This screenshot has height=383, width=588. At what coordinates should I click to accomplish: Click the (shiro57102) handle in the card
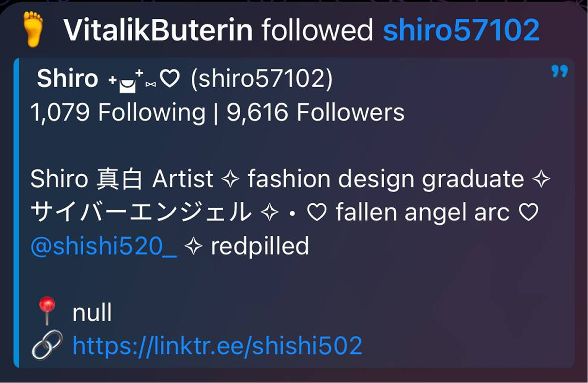pyautogui.click(x=262, y=79)
